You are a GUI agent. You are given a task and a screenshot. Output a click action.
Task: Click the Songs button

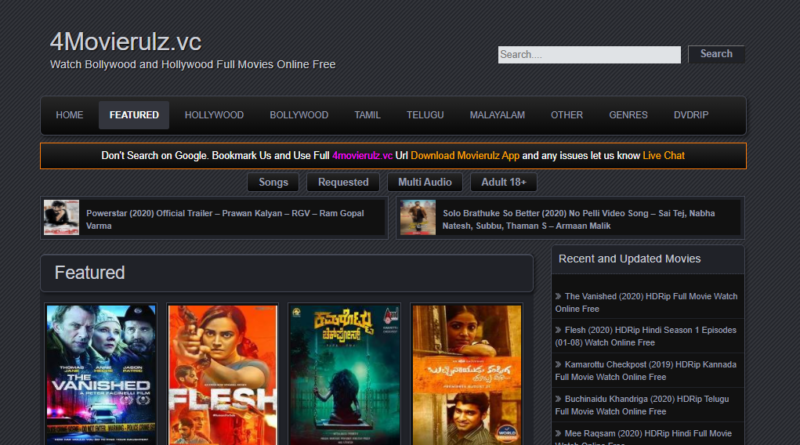tap(273, 182)
